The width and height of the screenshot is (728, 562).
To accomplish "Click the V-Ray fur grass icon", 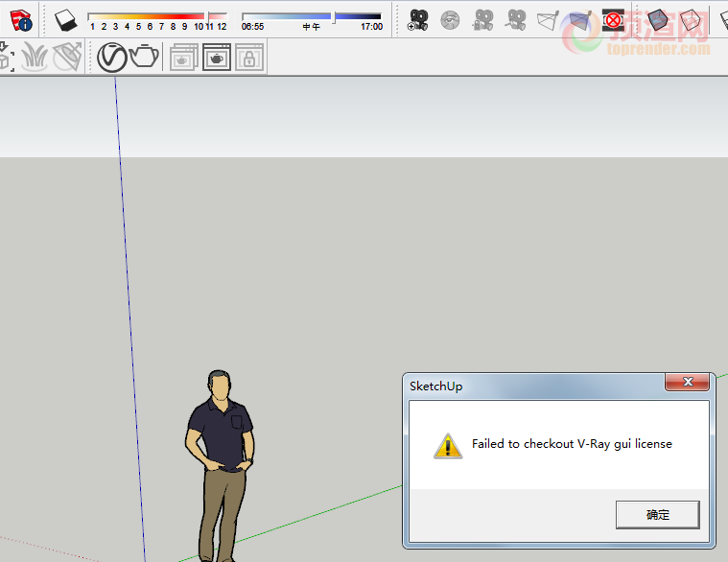I will [x=35, y=57].
